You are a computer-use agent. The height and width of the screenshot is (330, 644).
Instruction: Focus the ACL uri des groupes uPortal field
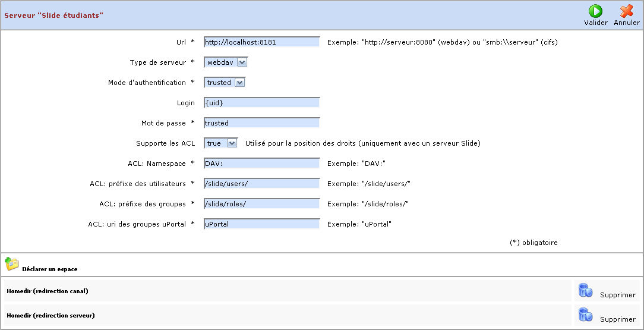click(261, 224)
